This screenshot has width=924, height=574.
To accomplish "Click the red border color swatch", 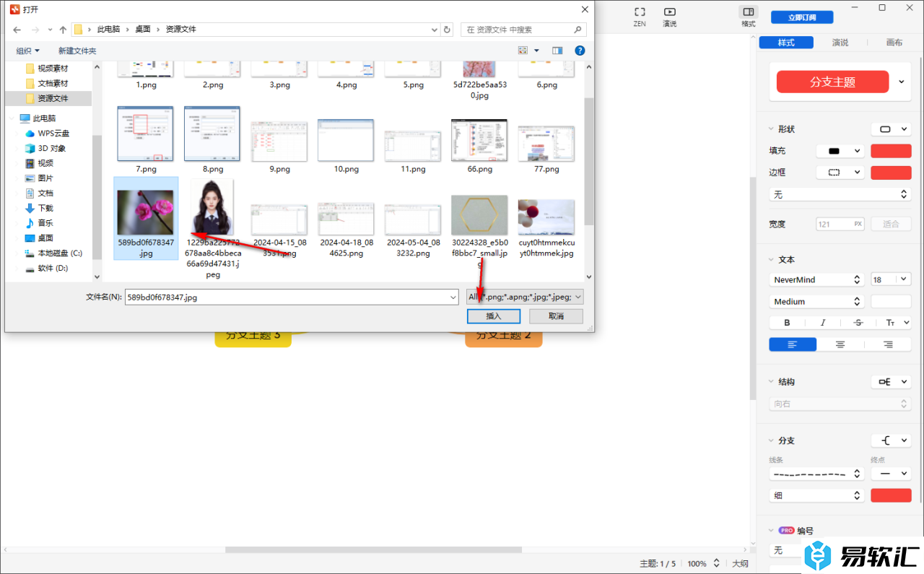I will (892, 173).
